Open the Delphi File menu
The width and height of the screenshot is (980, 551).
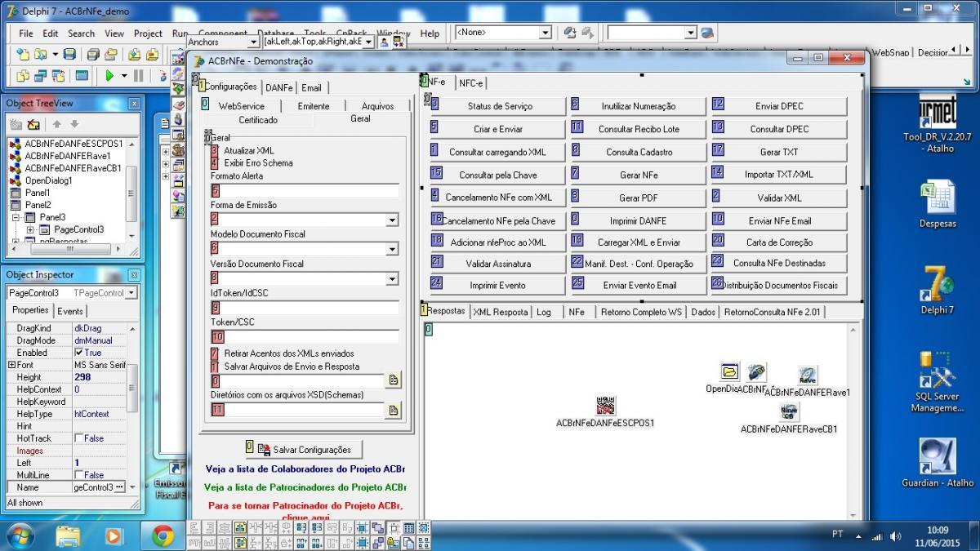click(x=26, y=33)
